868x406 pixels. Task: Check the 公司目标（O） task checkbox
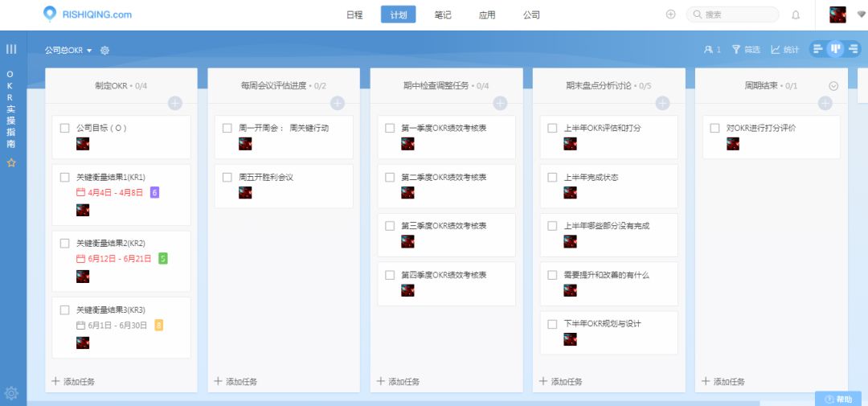coord(65,128)
